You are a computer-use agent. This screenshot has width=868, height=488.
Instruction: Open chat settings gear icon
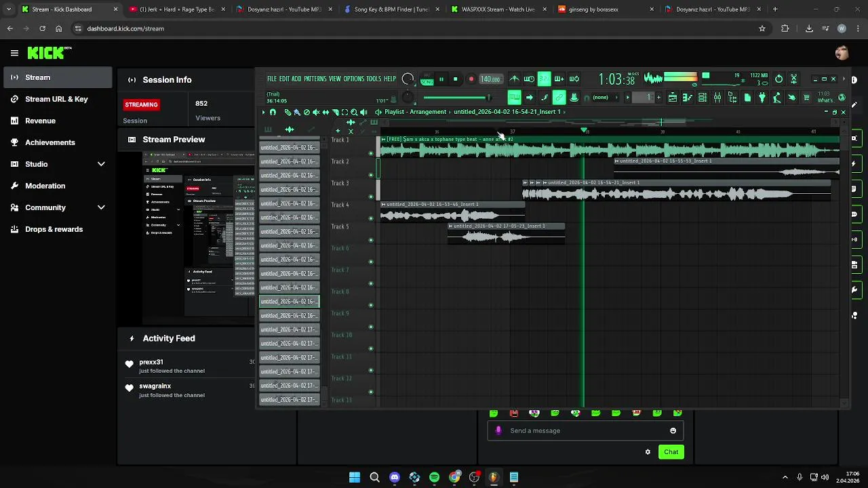point(648,452)
